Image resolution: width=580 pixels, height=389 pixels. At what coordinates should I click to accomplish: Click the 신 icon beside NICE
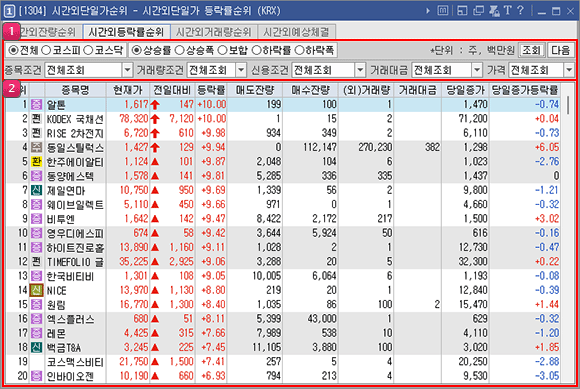point(36,290)
